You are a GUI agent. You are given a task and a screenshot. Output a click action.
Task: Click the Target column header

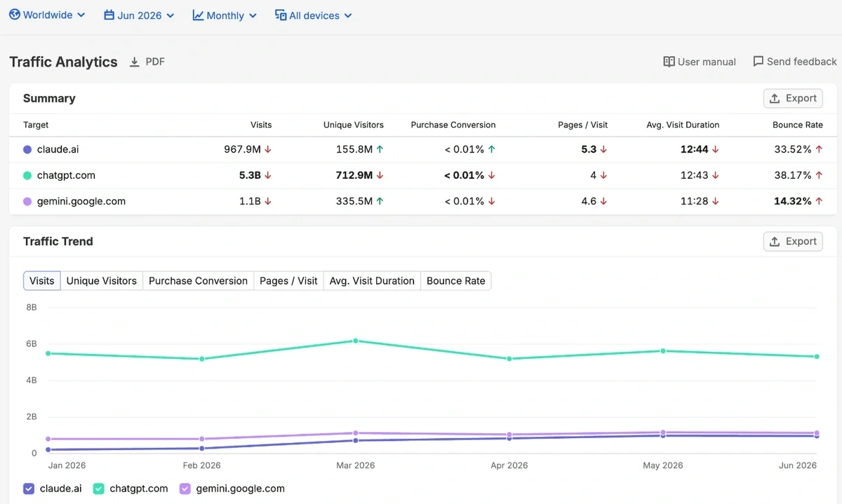pyautogui.click(x=36, y=125)
